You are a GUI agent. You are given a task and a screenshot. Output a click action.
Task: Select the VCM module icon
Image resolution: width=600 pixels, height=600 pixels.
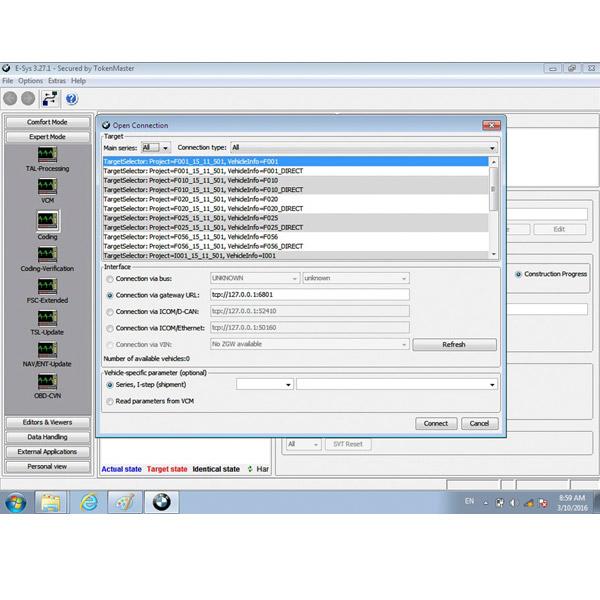(47, 190)
